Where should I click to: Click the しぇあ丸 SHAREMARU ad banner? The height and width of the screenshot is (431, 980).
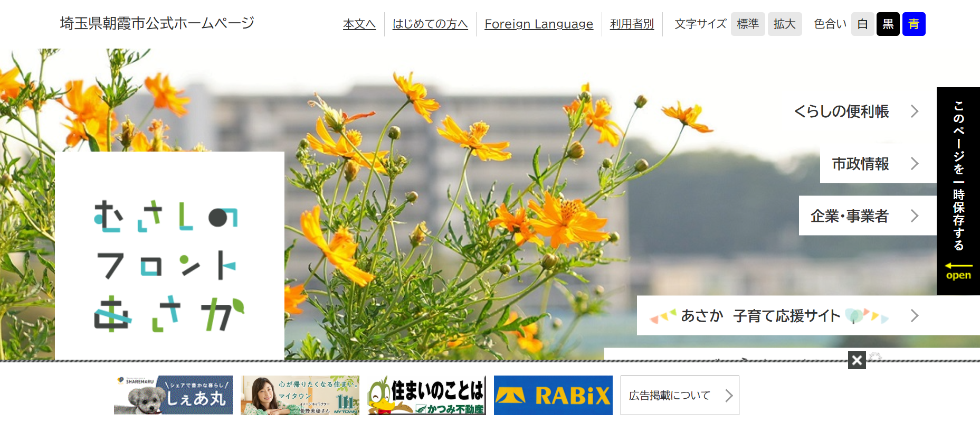tap(173, 395)
